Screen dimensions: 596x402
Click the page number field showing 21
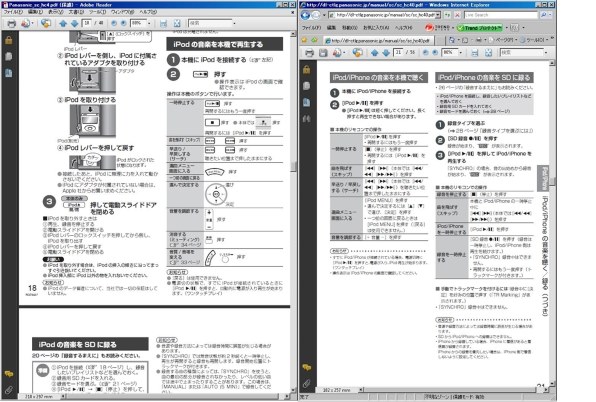pos(399,53)
